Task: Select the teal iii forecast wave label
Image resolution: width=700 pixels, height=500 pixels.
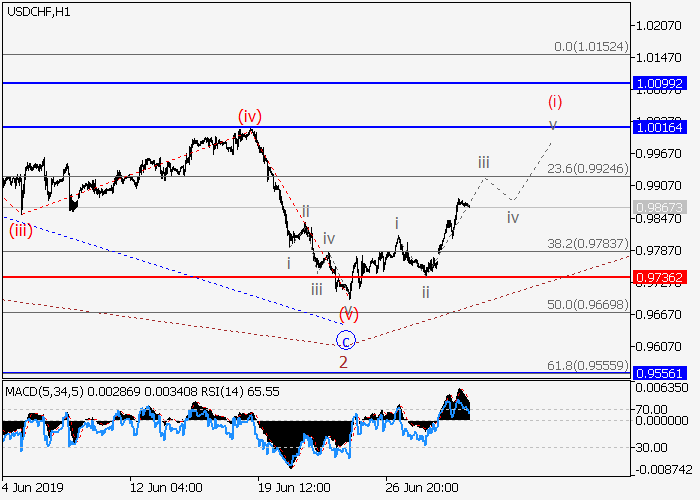Action: pyautogui.click(x=483, y=162)
